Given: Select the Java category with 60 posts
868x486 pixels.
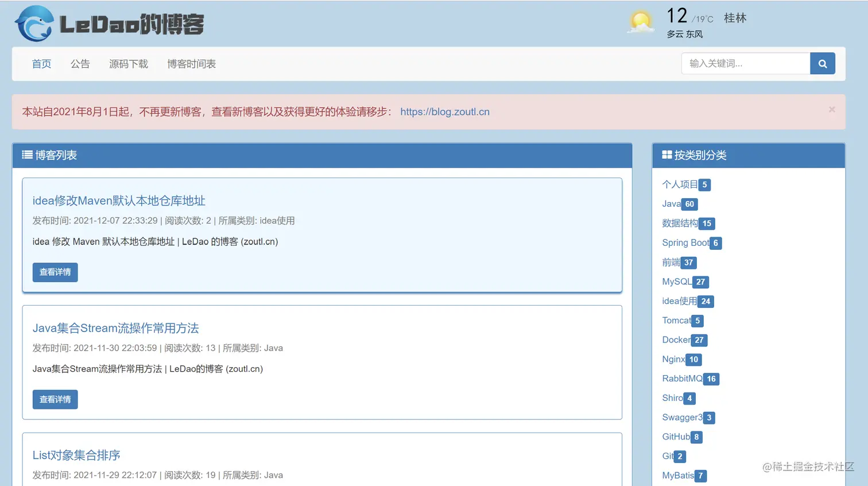Looking at the screenshot, I should [x=671, y=204].
